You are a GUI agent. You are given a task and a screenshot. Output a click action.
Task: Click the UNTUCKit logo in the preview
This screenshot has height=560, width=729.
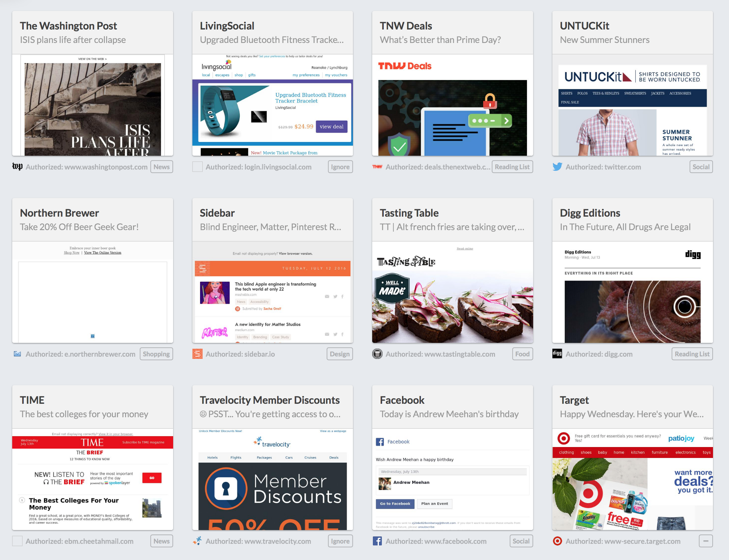point(598,77)
